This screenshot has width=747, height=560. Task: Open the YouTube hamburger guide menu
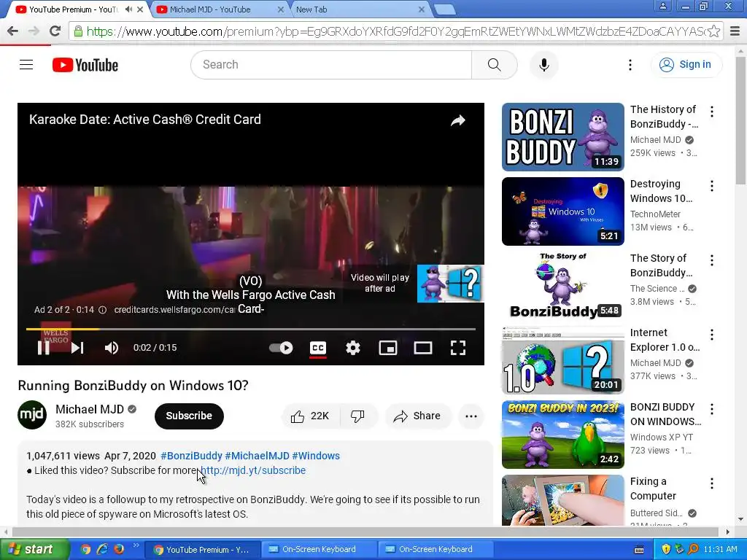(26, 64)
